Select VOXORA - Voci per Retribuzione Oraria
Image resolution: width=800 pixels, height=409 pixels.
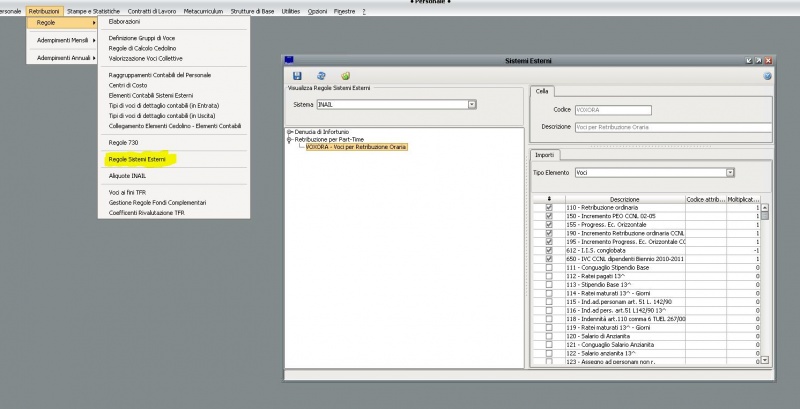click(356, 147)
